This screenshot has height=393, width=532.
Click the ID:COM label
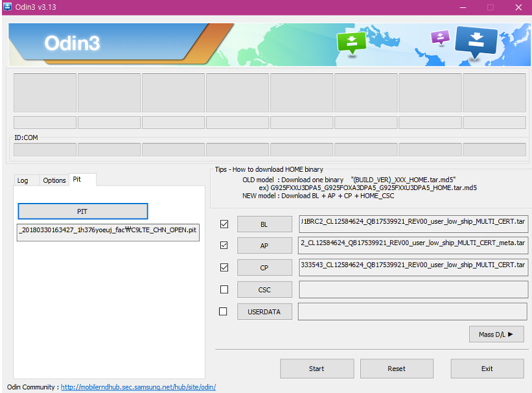26,137
